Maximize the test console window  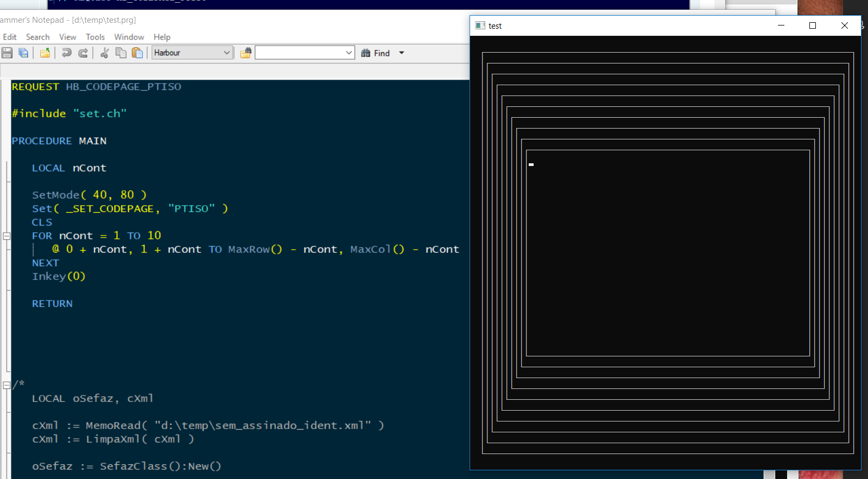click(x=813, y=25)
